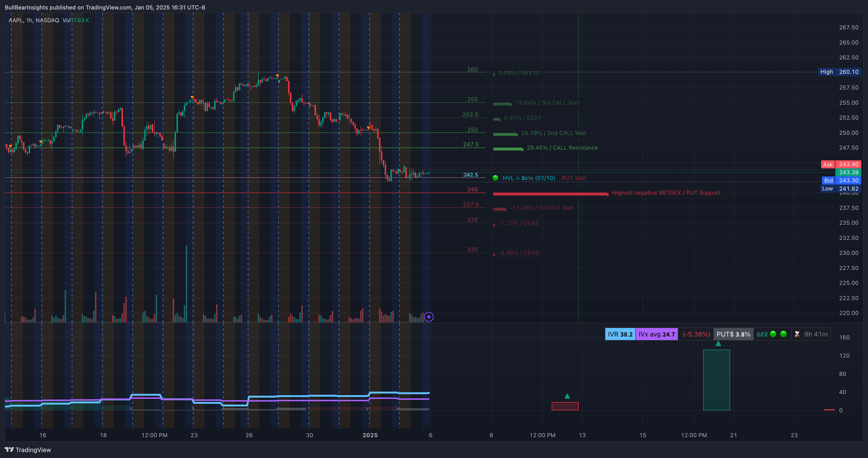Viewport: 868px width, 458px height.
Task: Click the green 2nd CALL Wall bar
Action: 505,134
